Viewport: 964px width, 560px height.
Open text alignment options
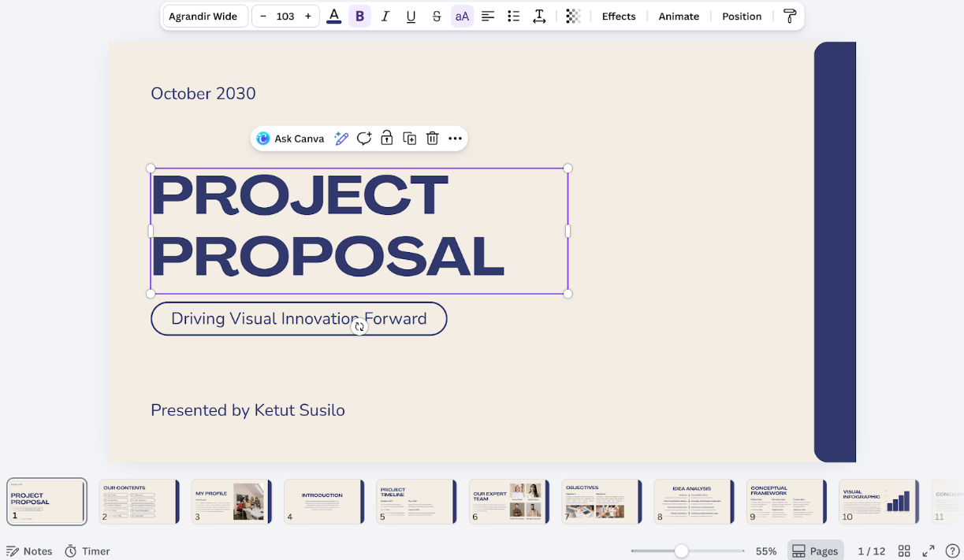tap(488, 17)
